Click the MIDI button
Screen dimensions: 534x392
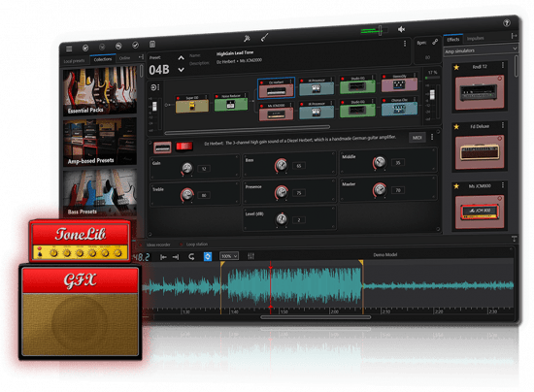[x=417, y=138]
